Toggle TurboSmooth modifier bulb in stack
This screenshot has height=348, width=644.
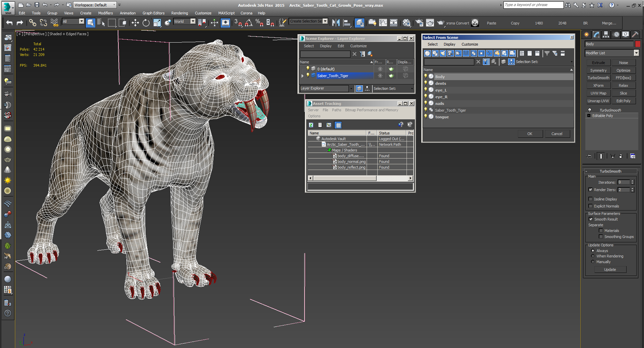(x=590, y=110)
